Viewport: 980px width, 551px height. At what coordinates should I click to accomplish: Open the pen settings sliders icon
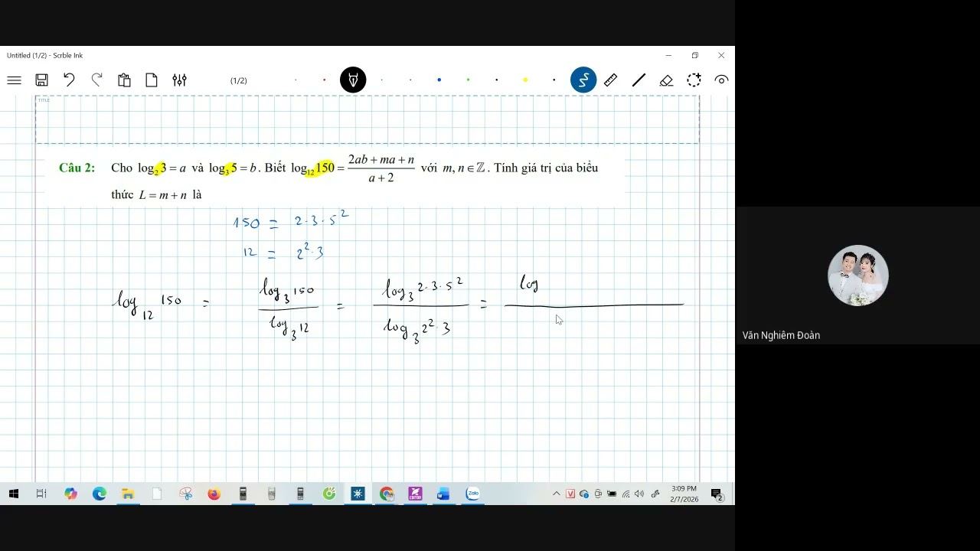pos(179,80)
